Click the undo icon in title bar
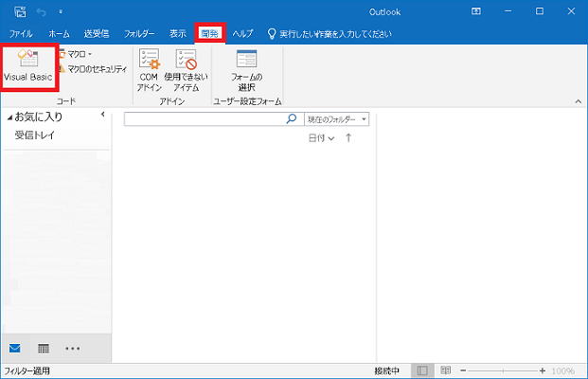The width and height of the screenshot is (588, 379). point(42,12)
